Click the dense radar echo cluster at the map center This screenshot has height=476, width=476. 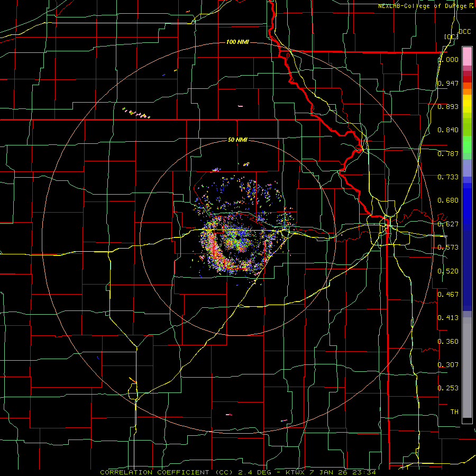(x=237, y=240)
